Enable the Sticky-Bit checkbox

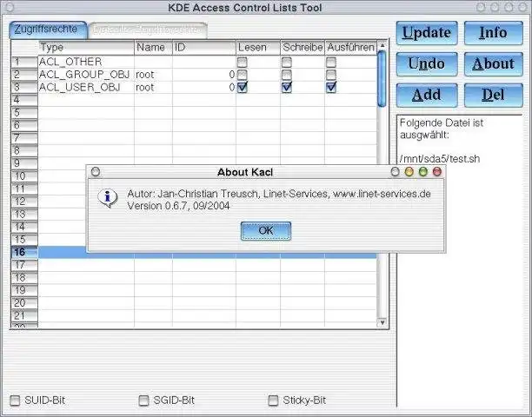coord(273,400)
